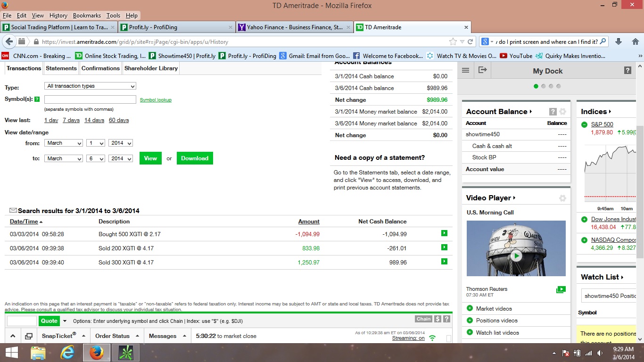
Task: Expand the Dow Jones index row
Action: click(x=584, y=219)
